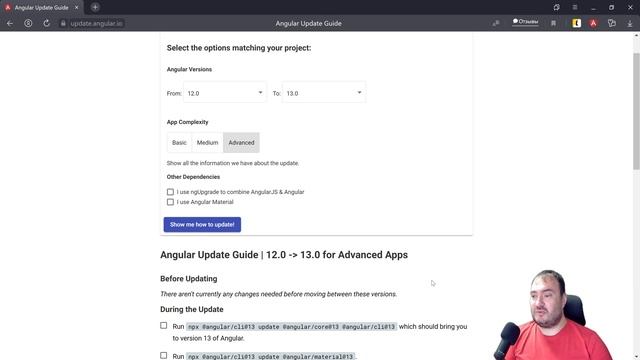Open the browser hamburger menu
Viewport: 640px width, 360px height.
(575, 7)
